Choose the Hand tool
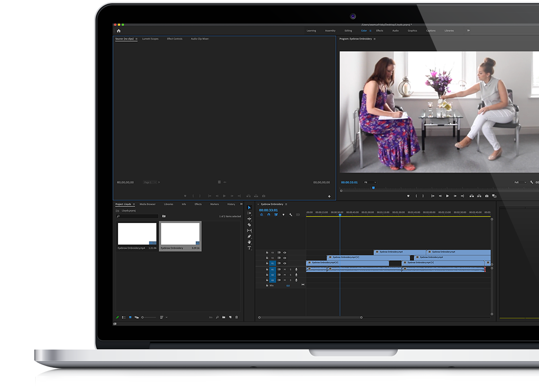539x392 pixels. [249, 242]
